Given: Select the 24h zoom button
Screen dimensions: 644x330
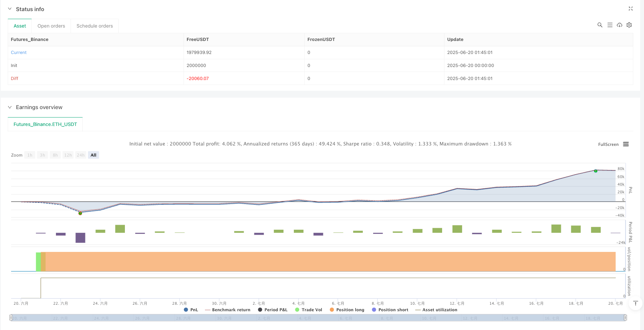Looking at the screenshot, I should pyautogui.click(x=80, y=155).
